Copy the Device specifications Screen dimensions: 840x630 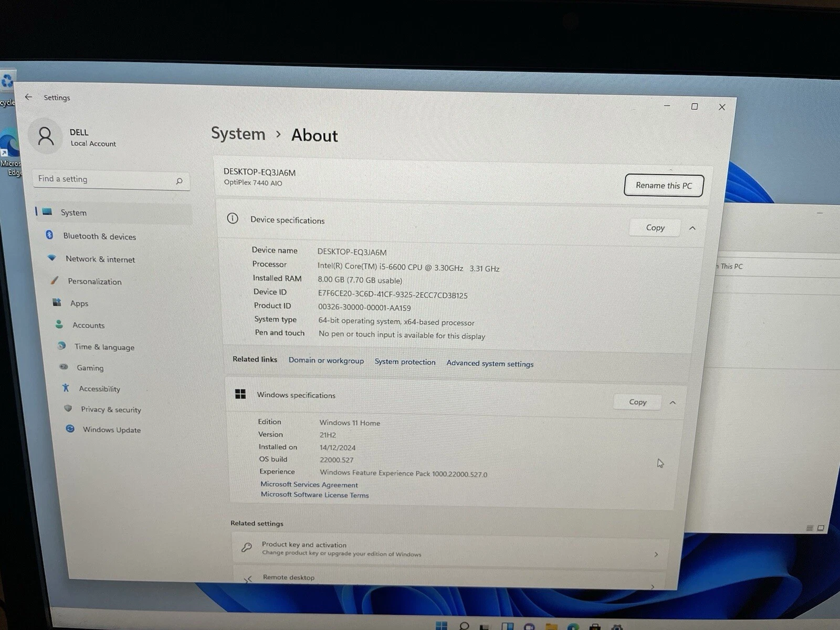pyautogui.click(x=655, y=227)
